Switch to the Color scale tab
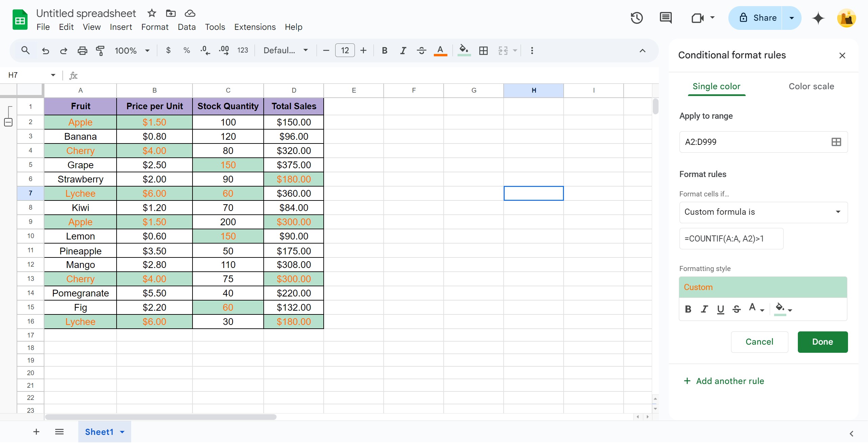 (811, 86)
